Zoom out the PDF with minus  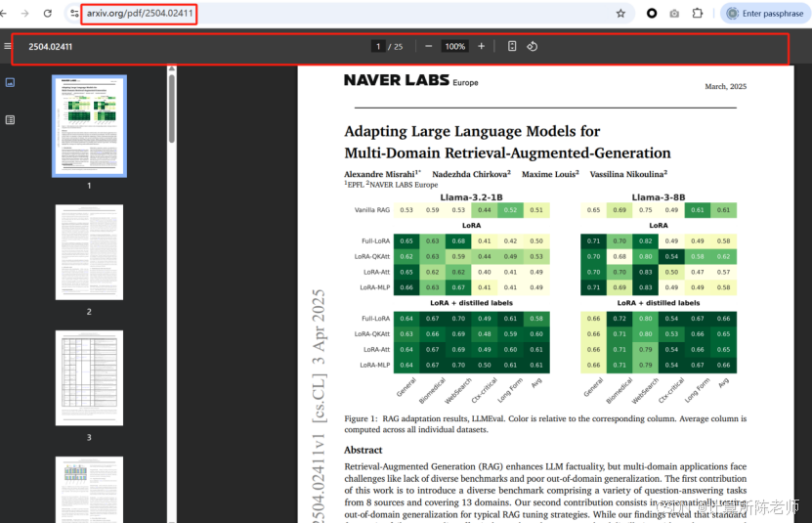tap(428, 46)
